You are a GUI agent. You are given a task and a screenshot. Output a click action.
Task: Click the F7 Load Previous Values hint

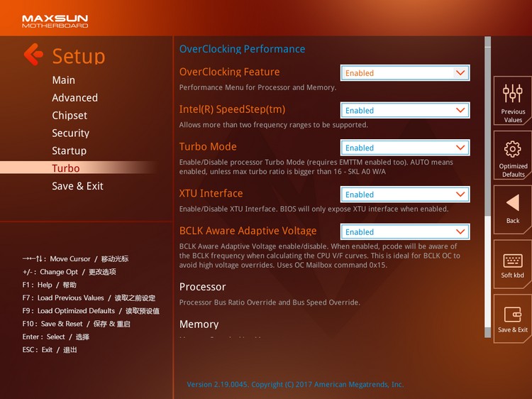(89, 298)
